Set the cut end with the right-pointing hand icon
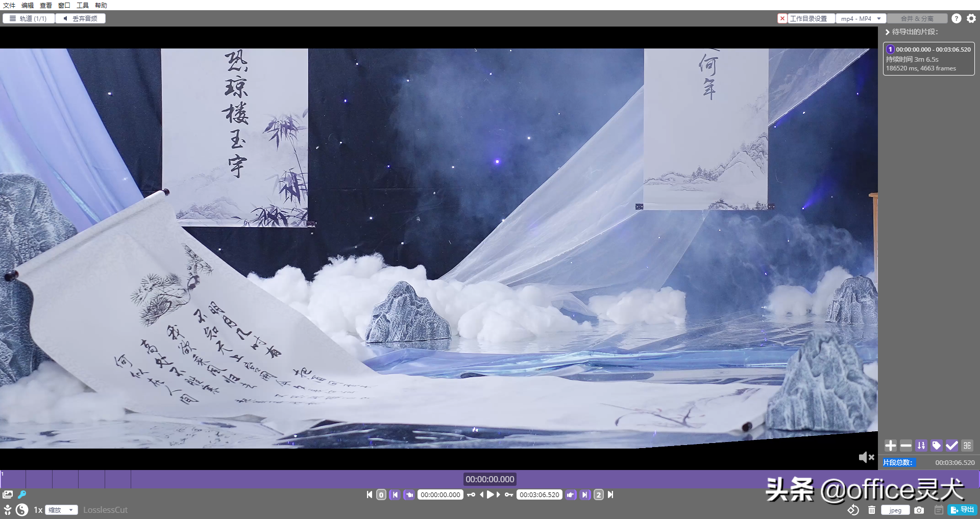 coord(571,495)
